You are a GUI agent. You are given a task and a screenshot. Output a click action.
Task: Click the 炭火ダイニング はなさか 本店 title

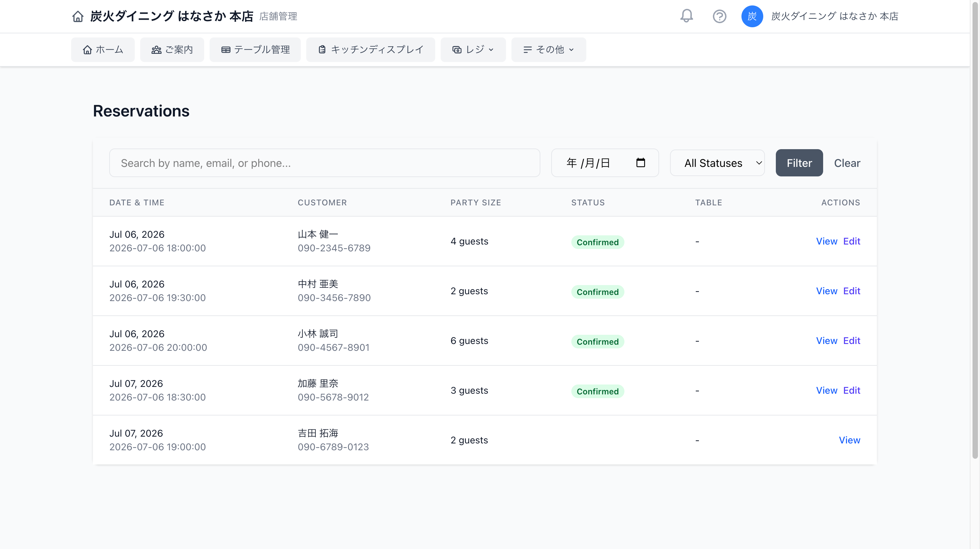(x=171, y=16)
